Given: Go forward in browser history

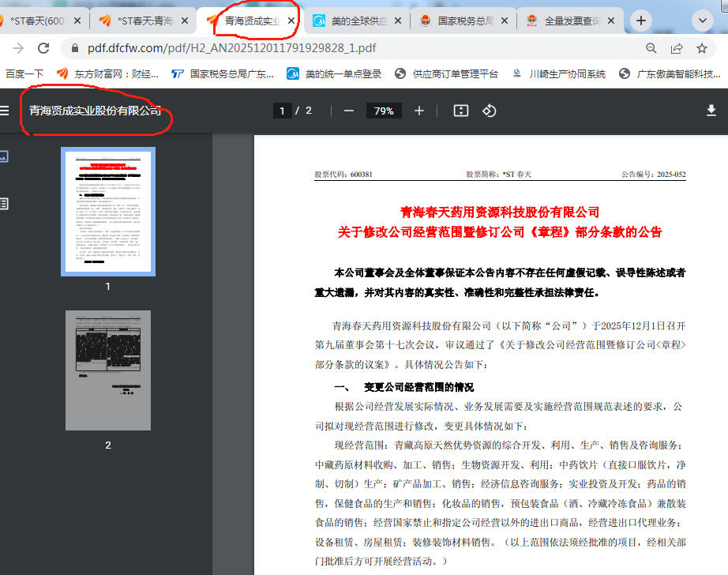Looking at the screenshot, I should coord(17,48).
